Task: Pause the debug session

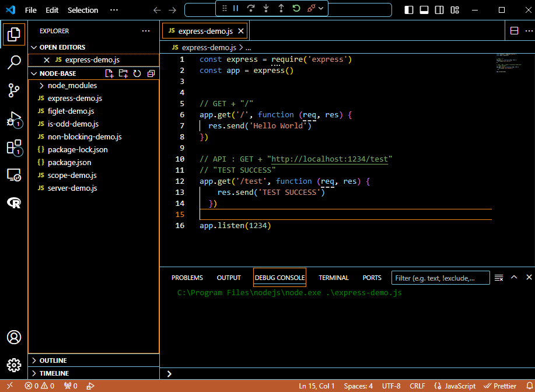Action: pos(236,8)
